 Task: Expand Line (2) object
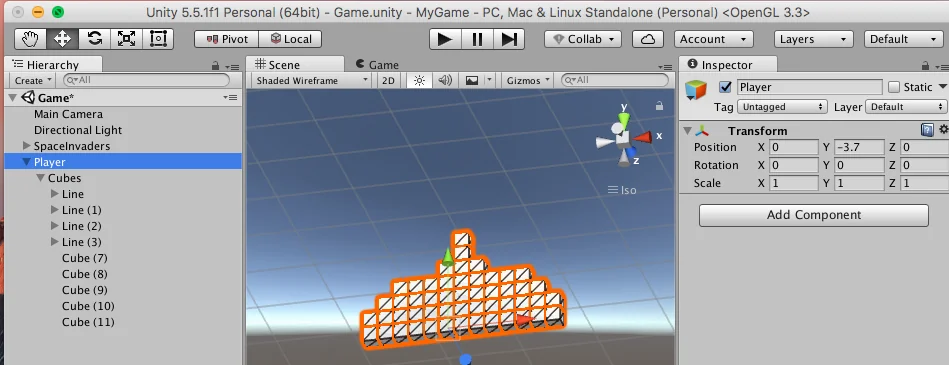tap(54, 226)
